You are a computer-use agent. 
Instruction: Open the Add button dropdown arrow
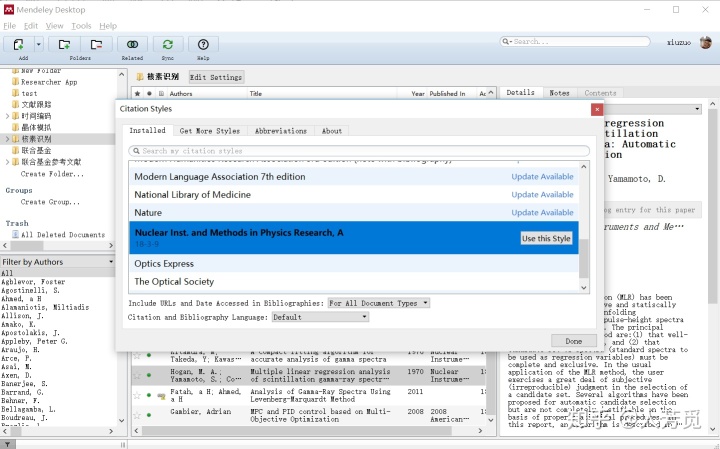(x=39, y=45)
